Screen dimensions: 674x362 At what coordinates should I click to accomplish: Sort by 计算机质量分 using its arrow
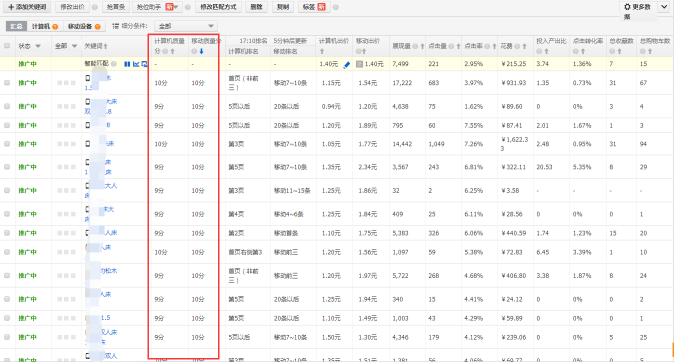(x=172, y=51)
